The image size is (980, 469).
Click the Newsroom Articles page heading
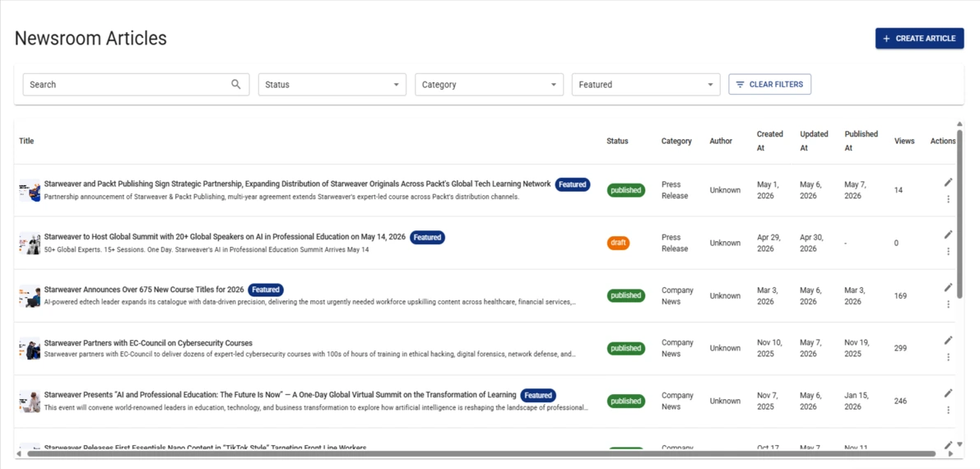coord(91,38)
